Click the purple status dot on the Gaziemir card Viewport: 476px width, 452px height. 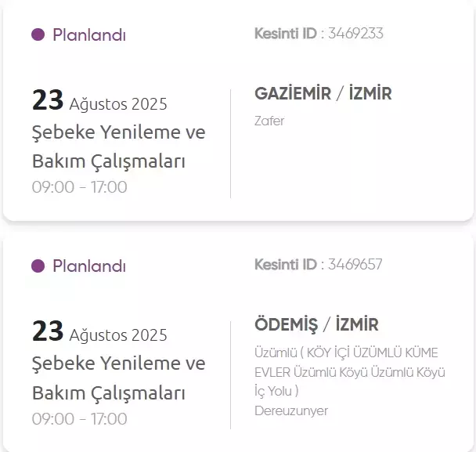click(38, 34)
